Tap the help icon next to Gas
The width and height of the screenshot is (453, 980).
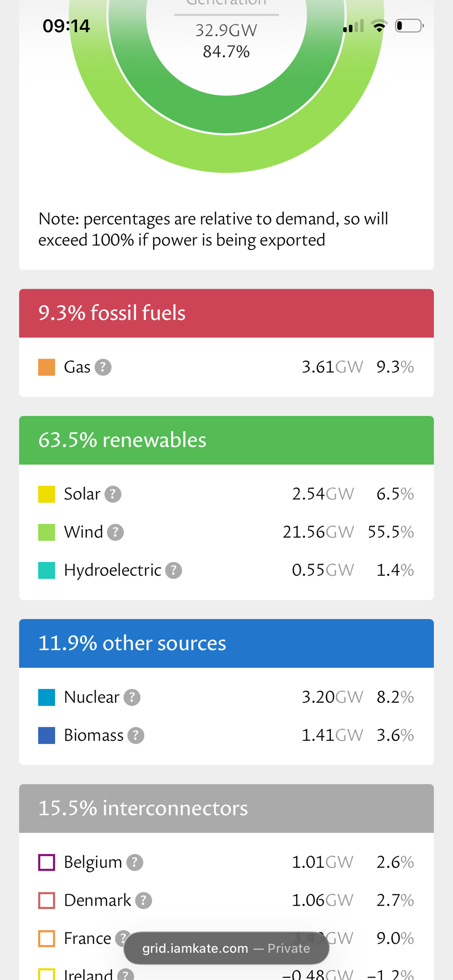[x=103, y=367]
